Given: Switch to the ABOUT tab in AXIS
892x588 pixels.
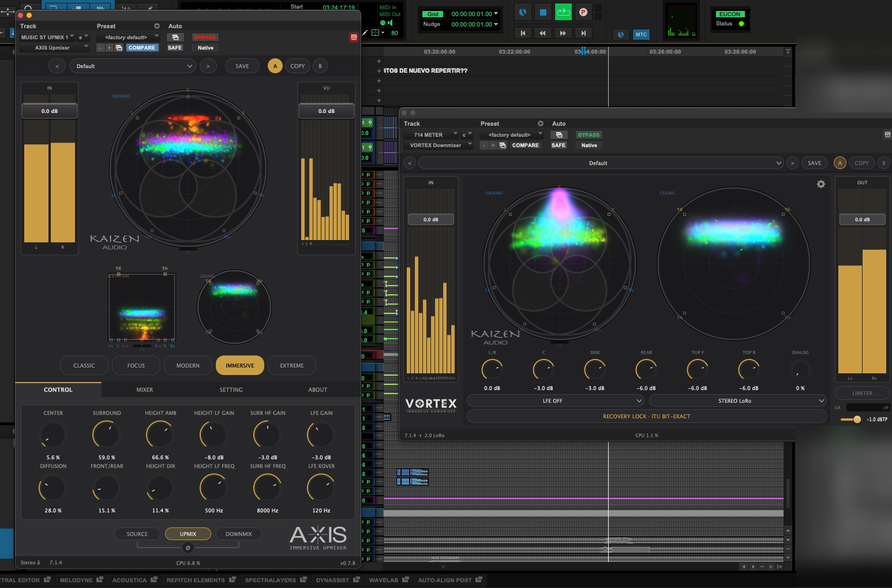Looking at the screenshot, I should pyautogui.click(x=317, y=389).
